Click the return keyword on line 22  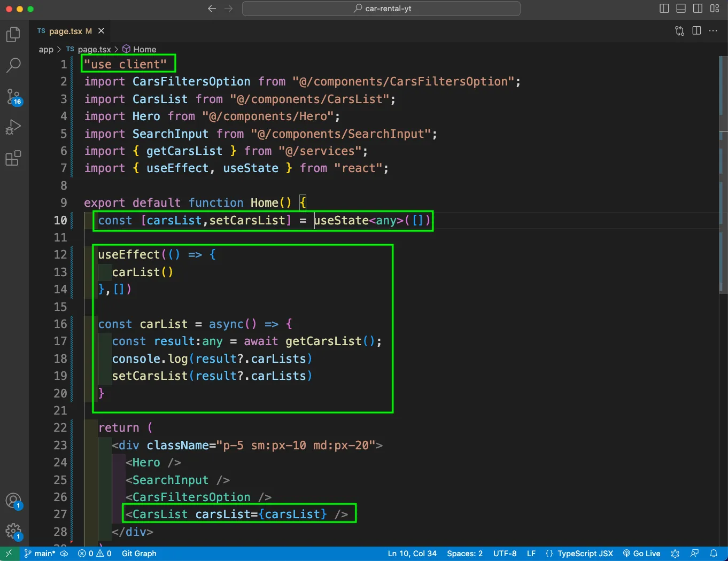point(119,428)
